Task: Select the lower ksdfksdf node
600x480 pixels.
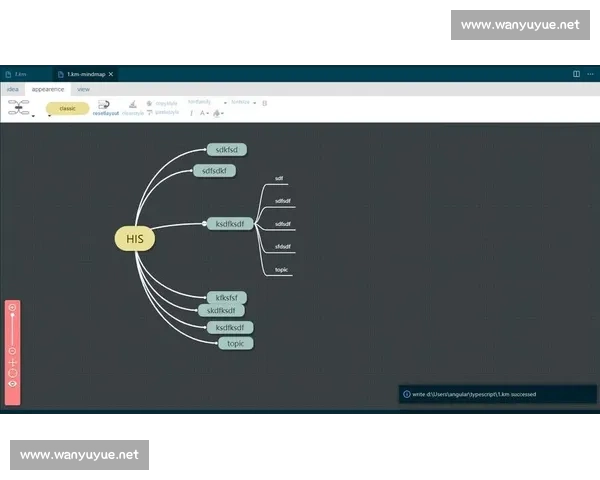Action: [230, 328]
